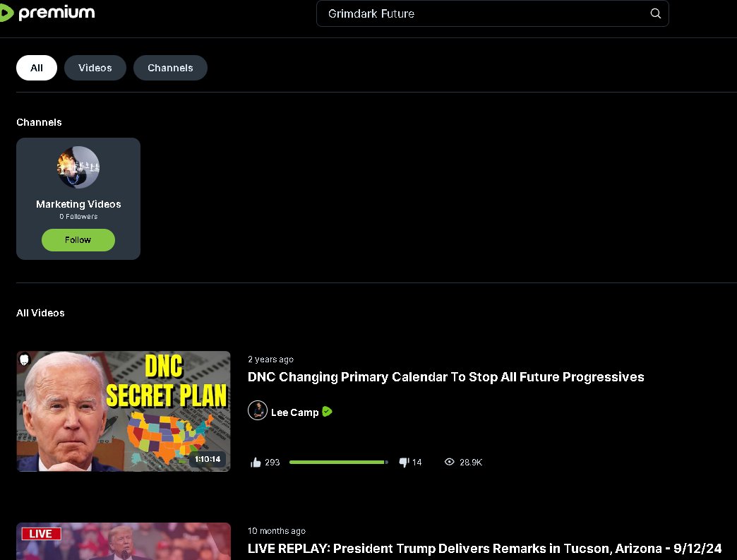Switch to the Videos filter tab
Image resolution: width=737 pixels, height=560 pixels.
tap(95, 68)
